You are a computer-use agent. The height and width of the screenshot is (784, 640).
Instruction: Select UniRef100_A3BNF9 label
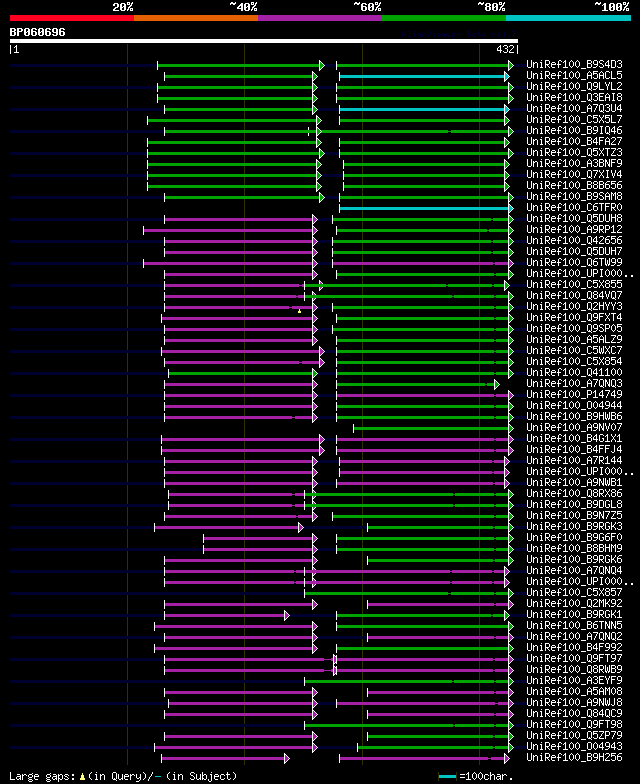[574, 164]
